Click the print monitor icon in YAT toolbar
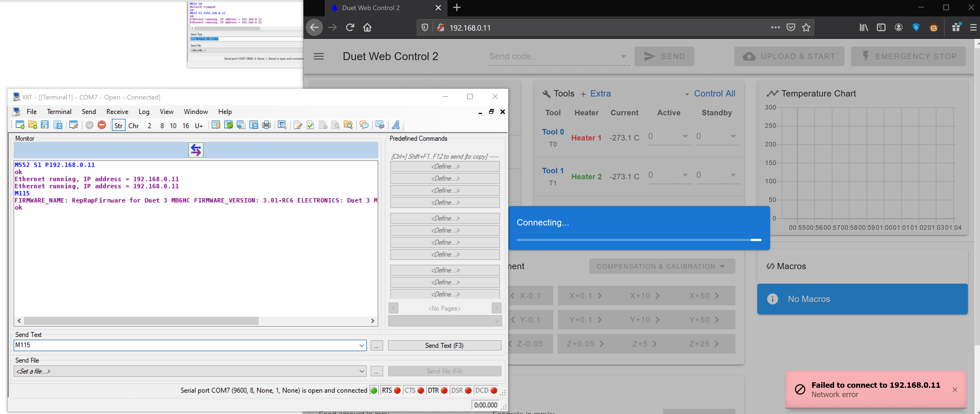 click(266, 125)
